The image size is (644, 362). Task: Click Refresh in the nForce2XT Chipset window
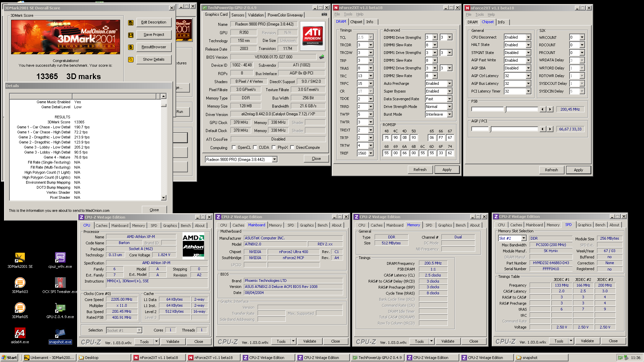pos(551,170)
